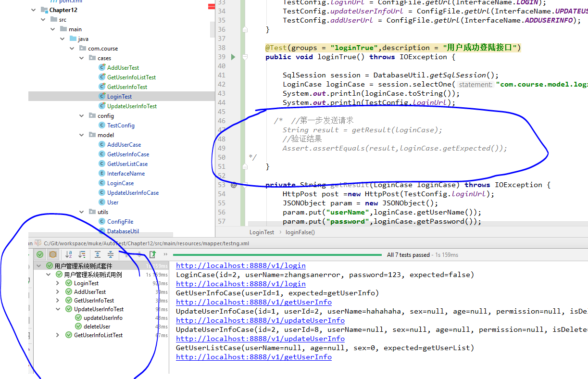
Task: Collapse the utils package
Action: coord(82,212)
